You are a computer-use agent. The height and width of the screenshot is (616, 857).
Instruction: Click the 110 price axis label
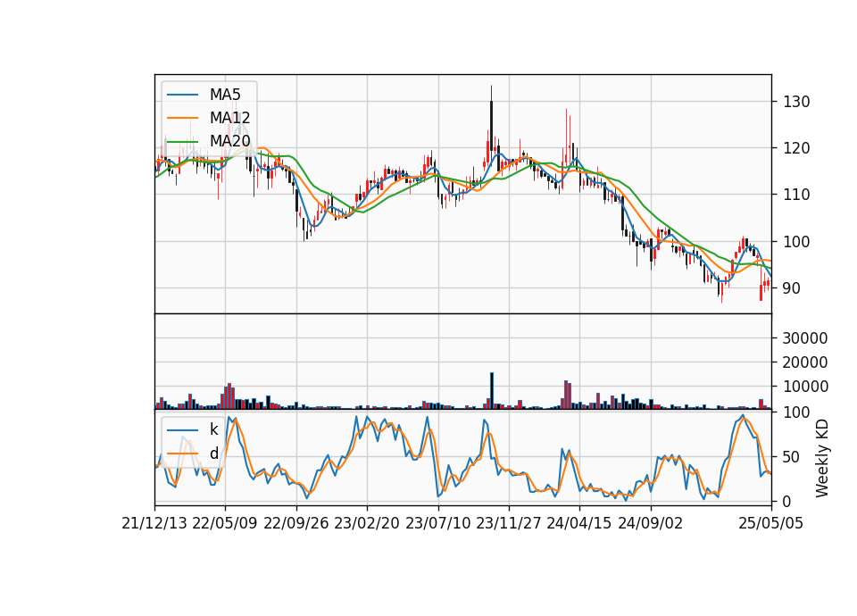click(x=796, y=195)
